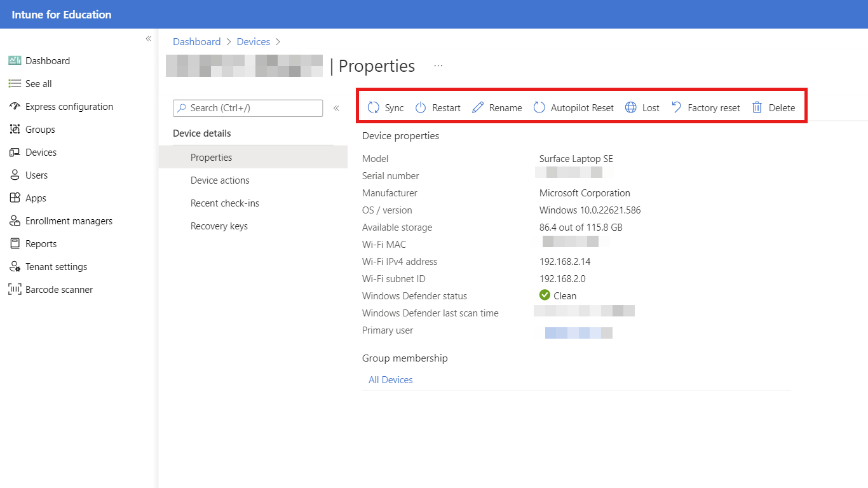The width and height of the screenshot is (868, 488).
Task: Click the All Devices group link
Action: pyautogui.click(x=390, y=380)
